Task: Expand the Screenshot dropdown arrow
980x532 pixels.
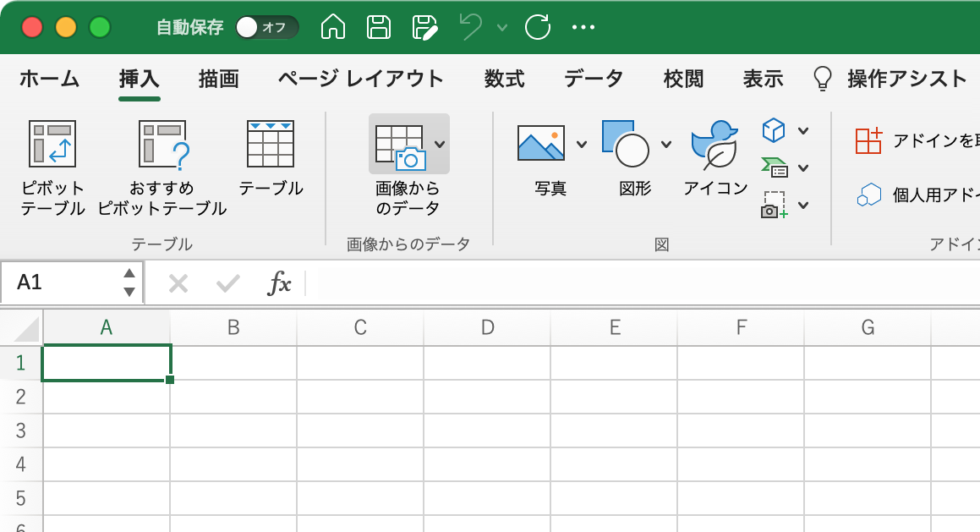Action: tap(803, 205)
